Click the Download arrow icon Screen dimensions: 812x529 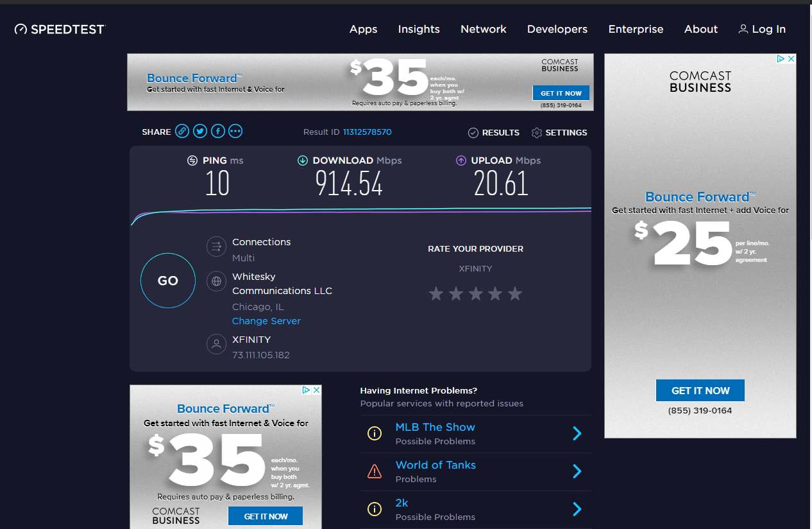[303, 160]
